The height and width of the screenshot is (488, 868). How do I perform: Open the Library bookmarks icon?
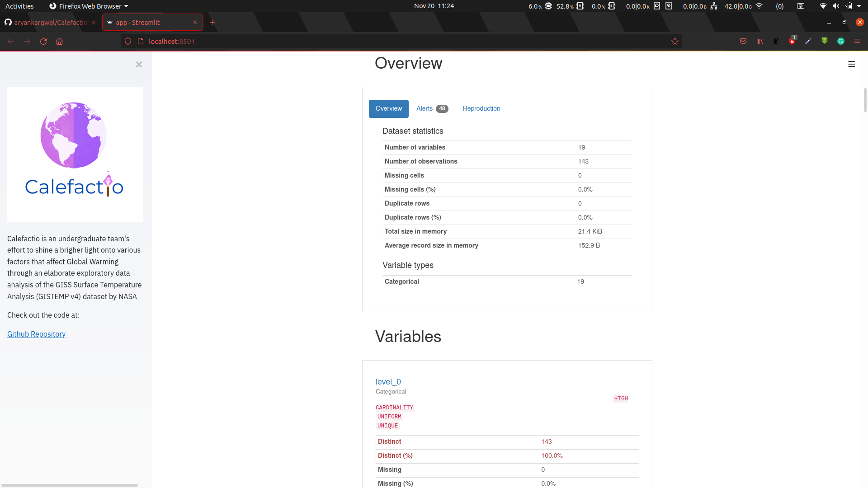point(759,41)
